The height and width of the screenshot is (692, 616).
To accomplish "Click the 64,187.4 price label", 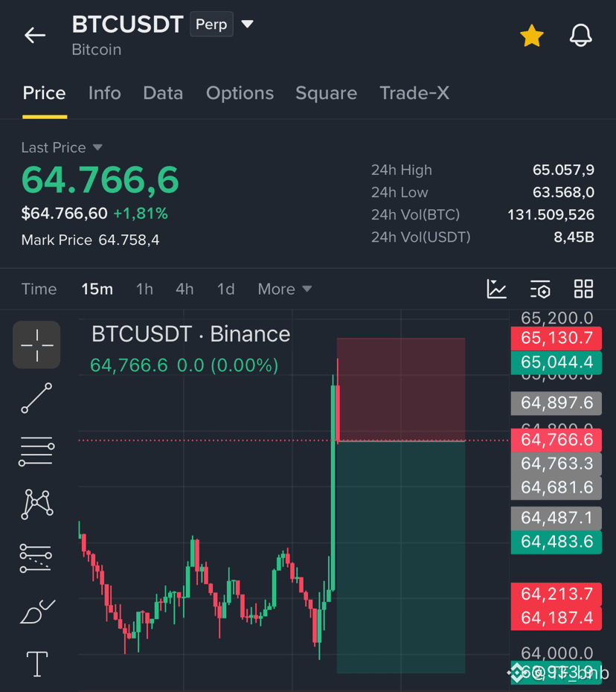I will 556,618.
